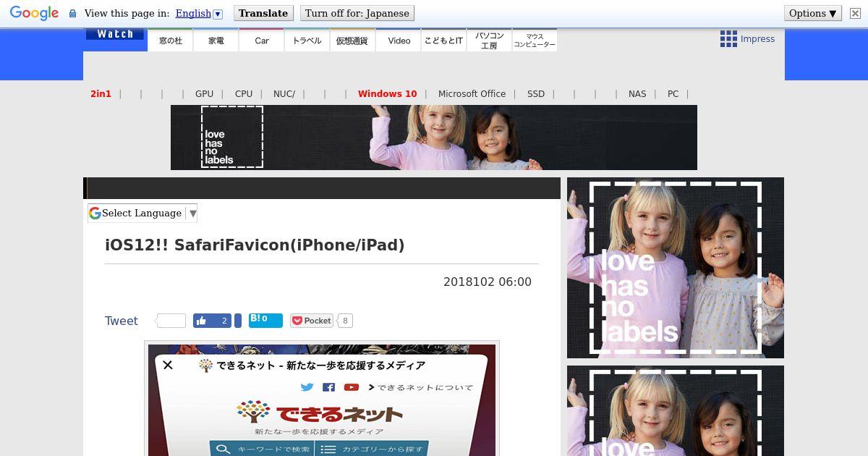
Task: Click the Google logo in translate bar
Action: (x=34, y=13)
